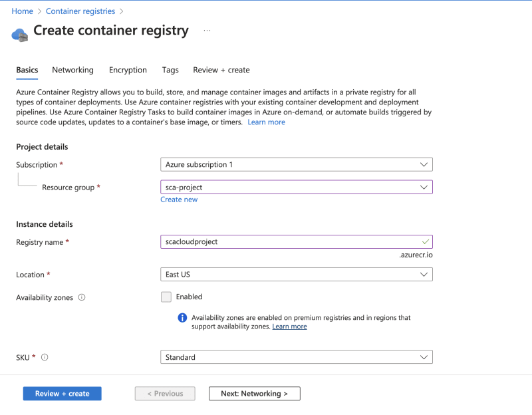Open the Location dropdown
The width and height of the screenshot is (532, 415).
tap(296, 275)
